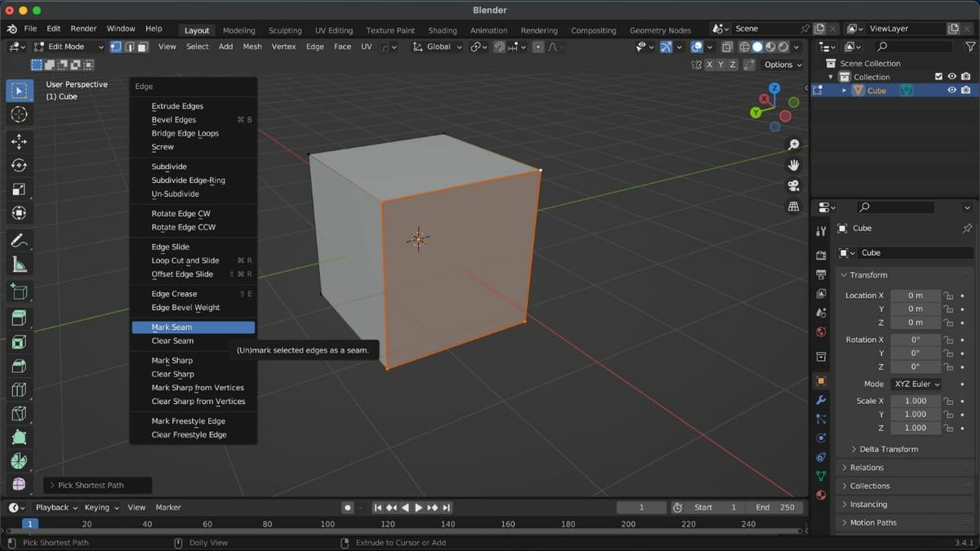Image resolution: width=980 pixels, height=551 pixels.
Task: Toggle Location X lock icon
Action: point(948,295)
